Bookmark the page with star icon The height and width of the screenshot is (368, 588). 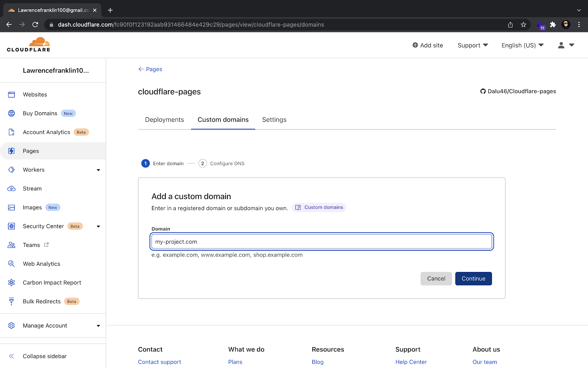tap(523, 25)
